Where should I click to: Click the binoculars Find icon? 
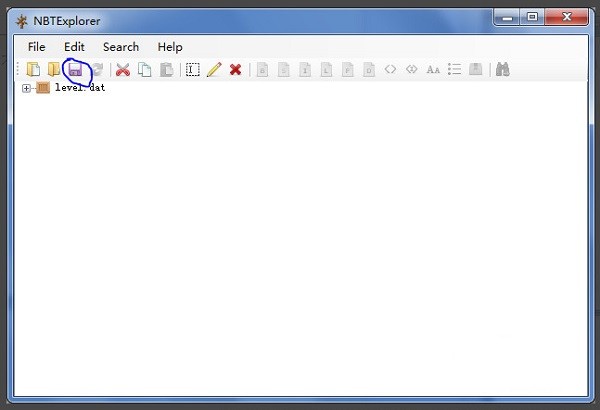pyautogui.click(x=503, y=70)
